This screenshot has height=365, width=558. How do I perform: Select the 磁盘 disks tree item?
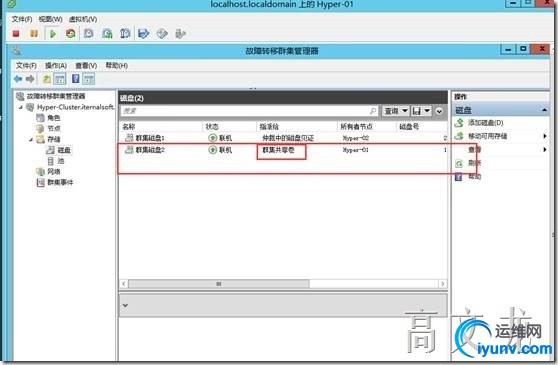point(64,150)
